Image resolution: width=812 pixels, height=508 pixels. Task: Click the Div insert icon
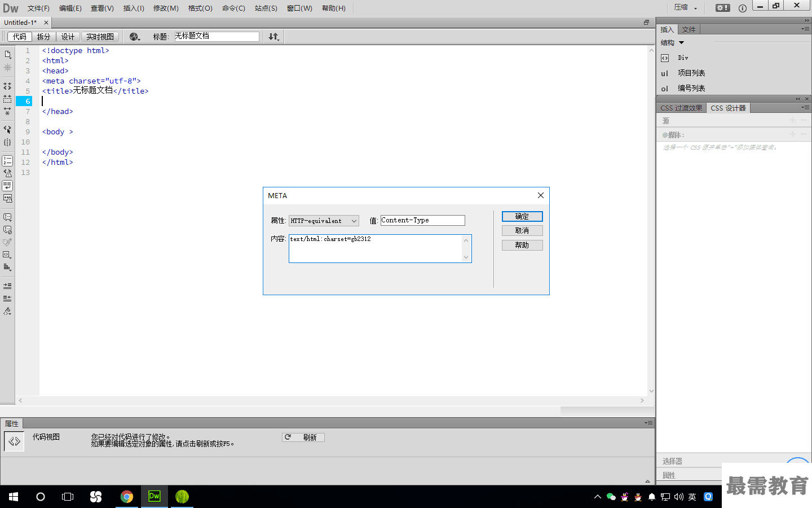665,58
